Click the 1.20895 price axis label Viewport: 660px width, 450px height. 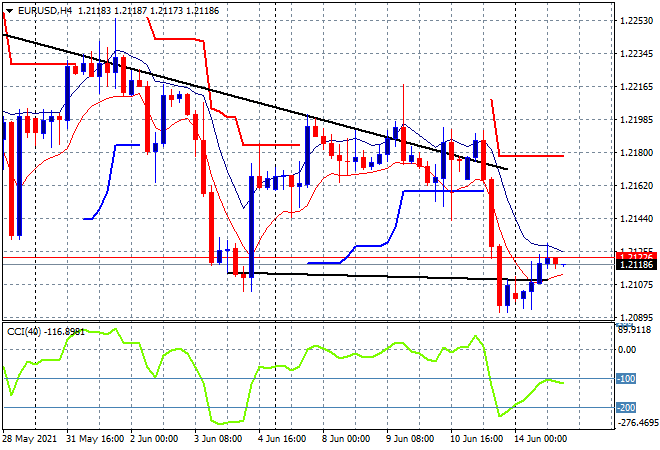coord(637,317)
